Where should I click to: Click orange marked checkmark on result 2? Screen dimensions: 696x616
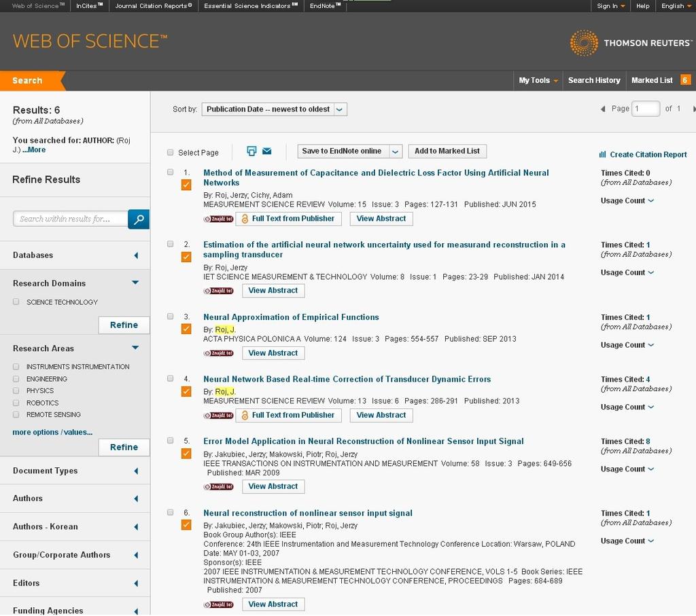click(x=186, y=257)
